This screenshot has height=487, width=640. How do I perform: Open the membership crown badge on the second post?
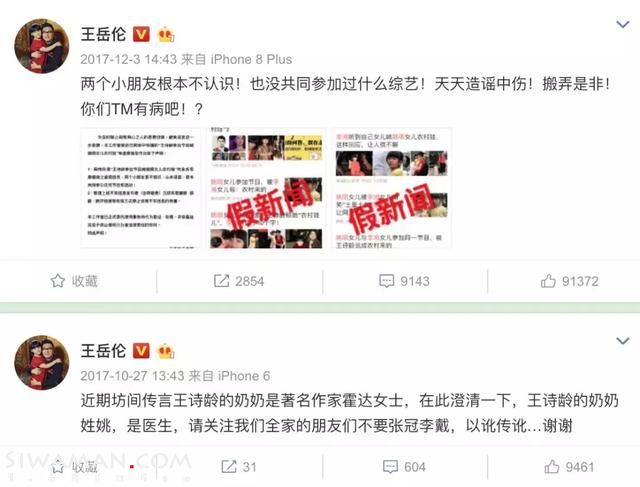pyautogui.click(x=166, y=351)
